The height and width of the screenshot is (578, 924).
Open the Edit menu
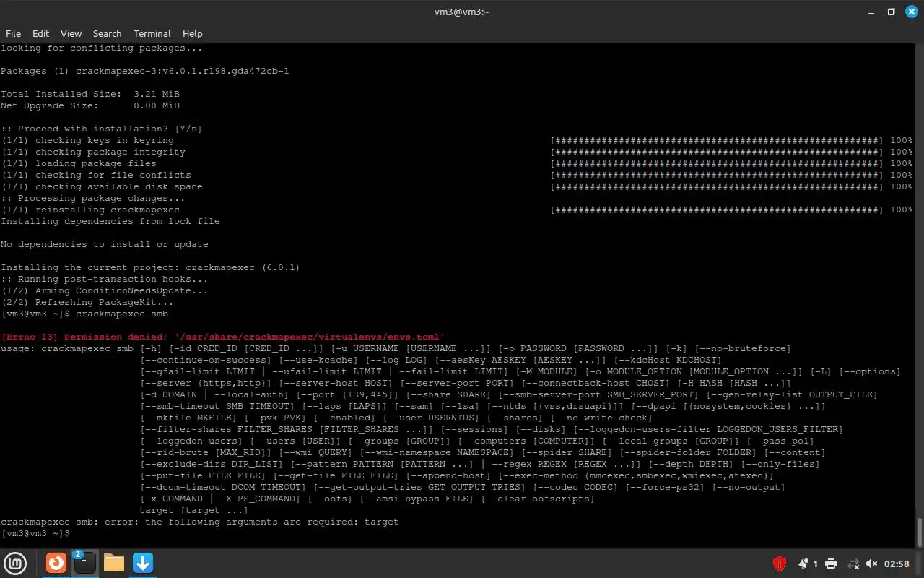[41, 33]
